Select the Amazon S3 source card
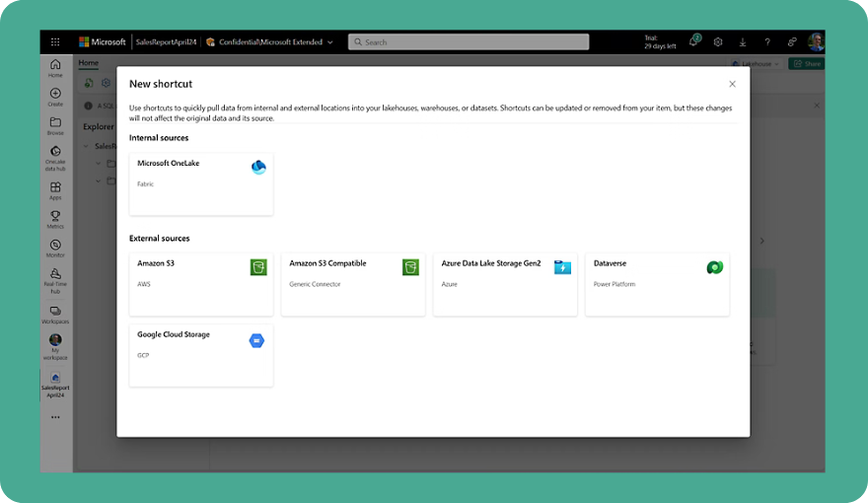The image size is (868, 503). click(x=201, y=284)
